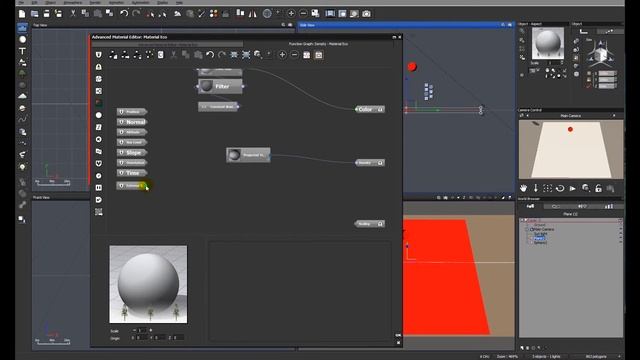Select the Time input node

click(x=132, y=173)
